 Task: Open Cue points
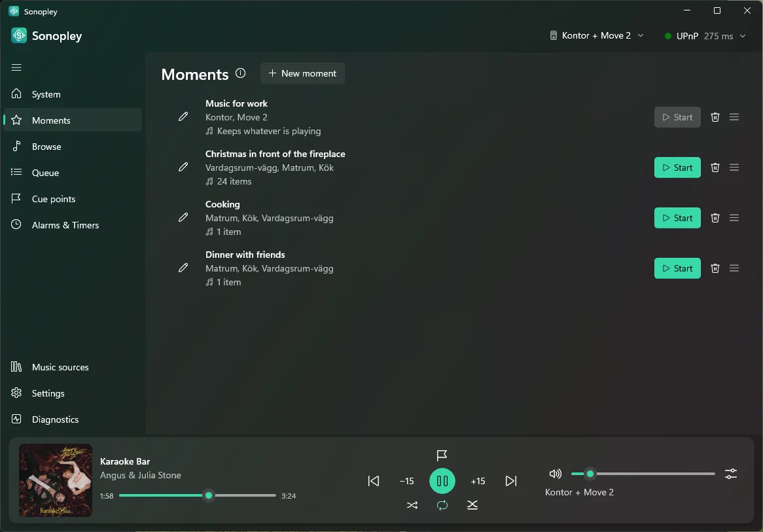click(73, 198)
